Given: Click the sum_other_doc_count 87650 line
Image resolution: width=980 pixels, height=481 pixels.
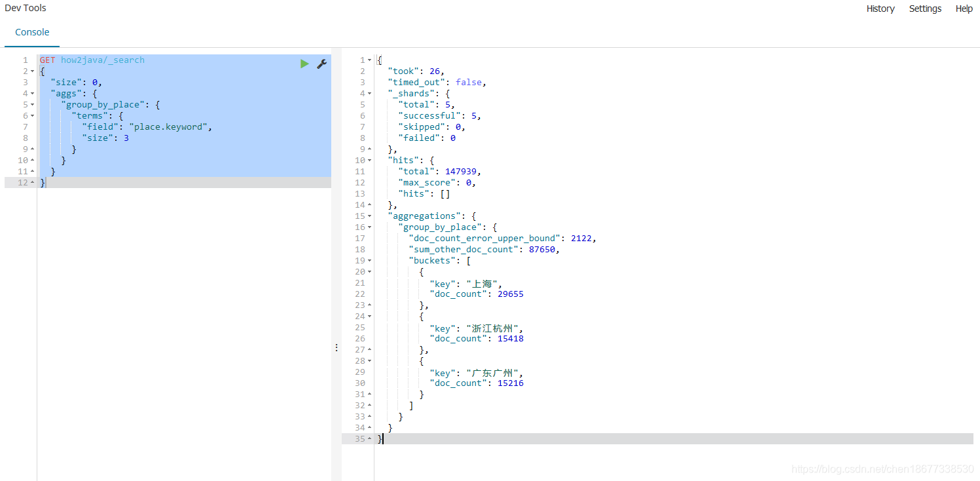Looking at the screenshot, I should pos(484,250).
